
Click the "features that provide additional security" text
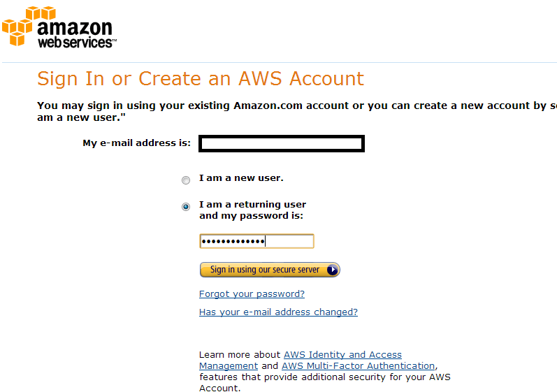[x=324, y=377]
